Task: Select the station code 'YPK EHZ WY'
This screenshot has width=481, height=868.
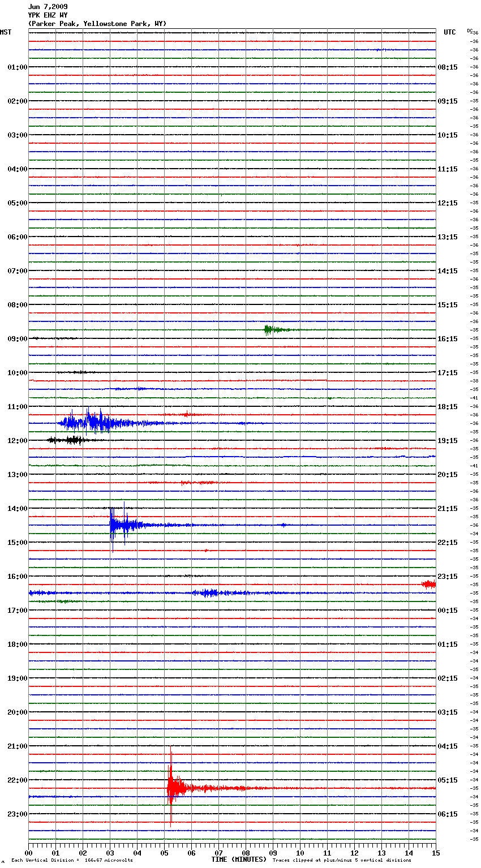Action: pos(48,15)
